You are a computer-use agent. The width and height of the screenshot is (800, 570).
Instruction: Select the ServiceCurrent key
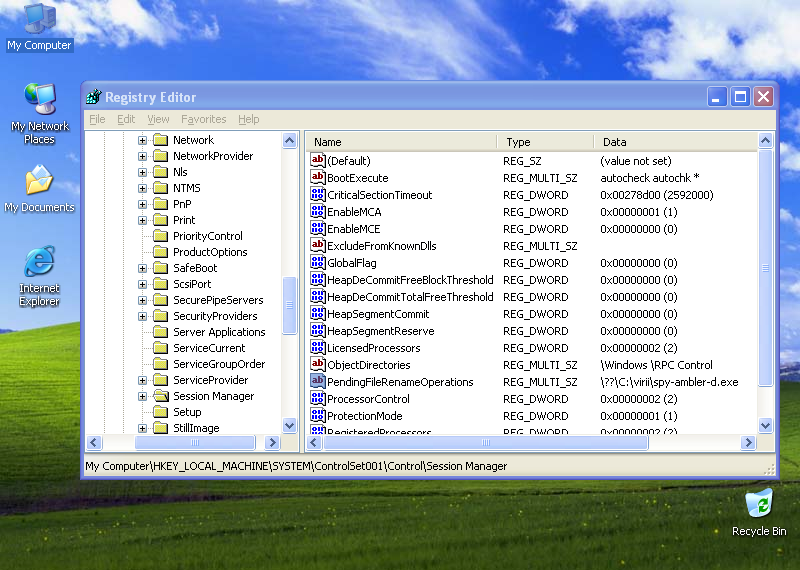click(209, 348)
